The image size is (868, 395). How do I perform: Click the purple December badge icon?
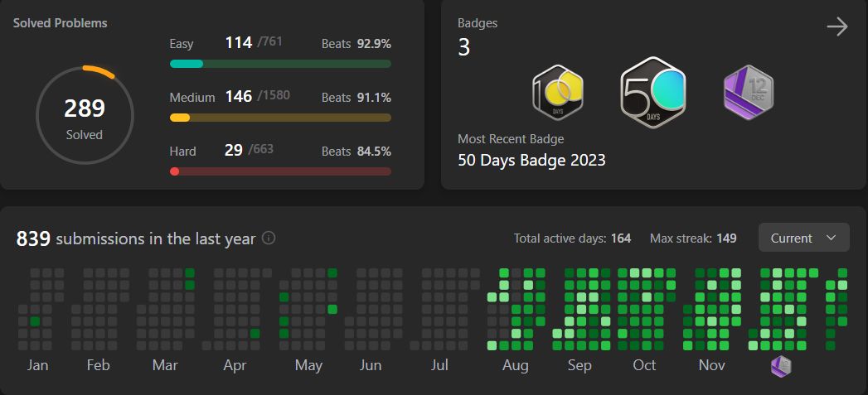(748, 92)
